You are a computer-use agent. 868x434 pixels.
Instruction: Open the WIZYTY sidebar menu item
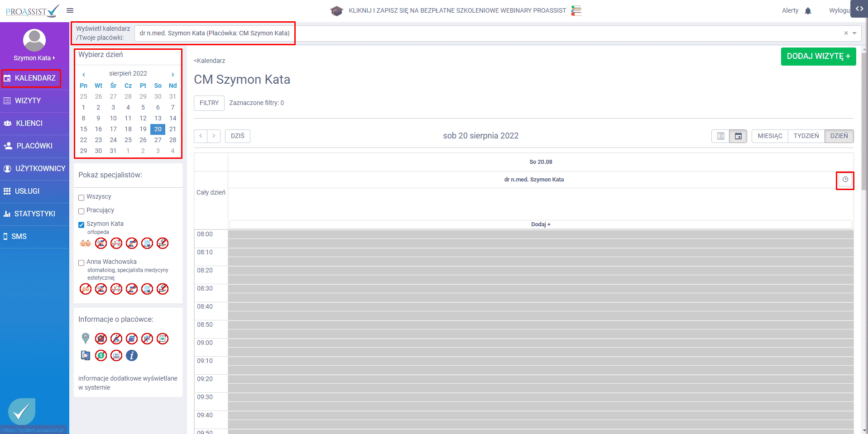tap(34, 101)
